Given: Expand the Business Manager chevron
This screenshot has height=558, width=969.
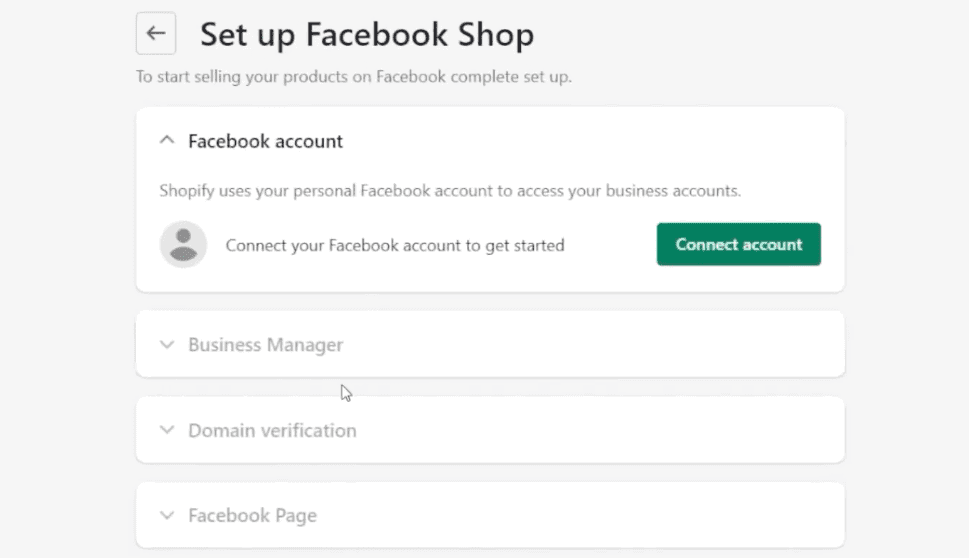Looking at the screenshot, I should [x=167, y=344].
